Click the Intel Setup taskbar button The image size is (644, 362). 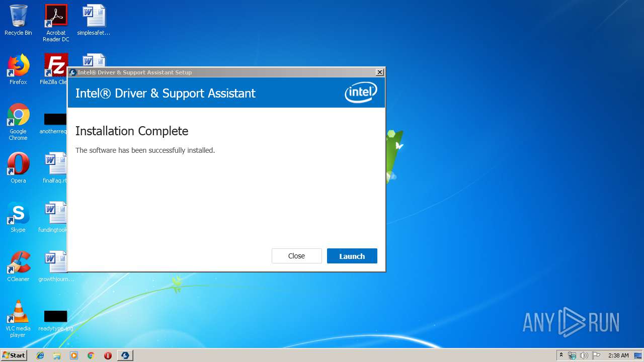(125, 355)
